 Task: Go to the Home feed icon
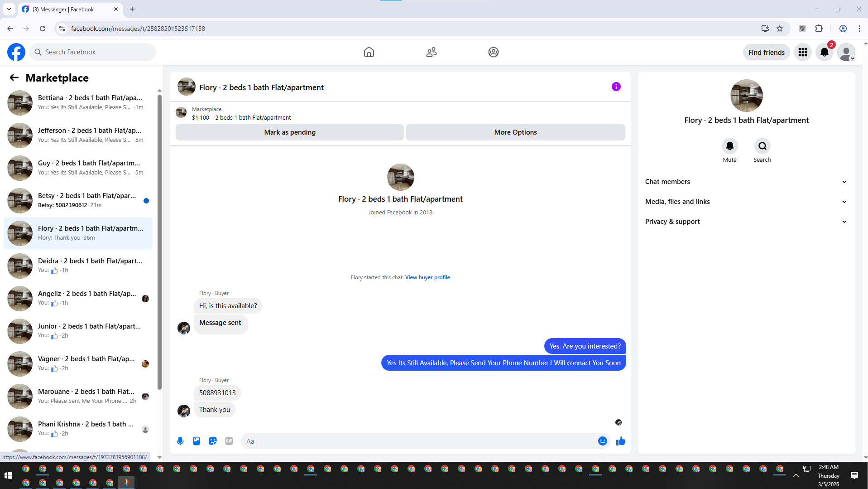tap(369, 52)
